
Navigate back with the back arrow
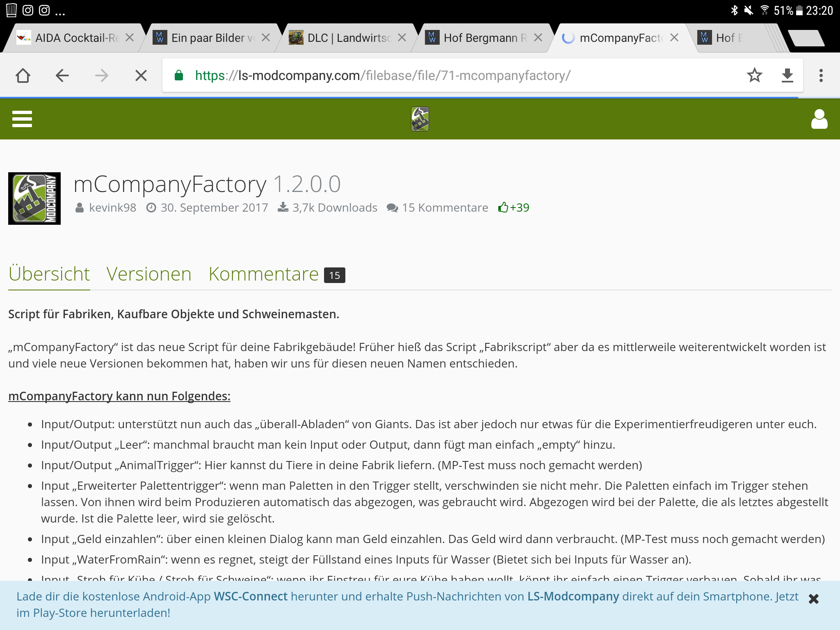(x=62, y=75)
